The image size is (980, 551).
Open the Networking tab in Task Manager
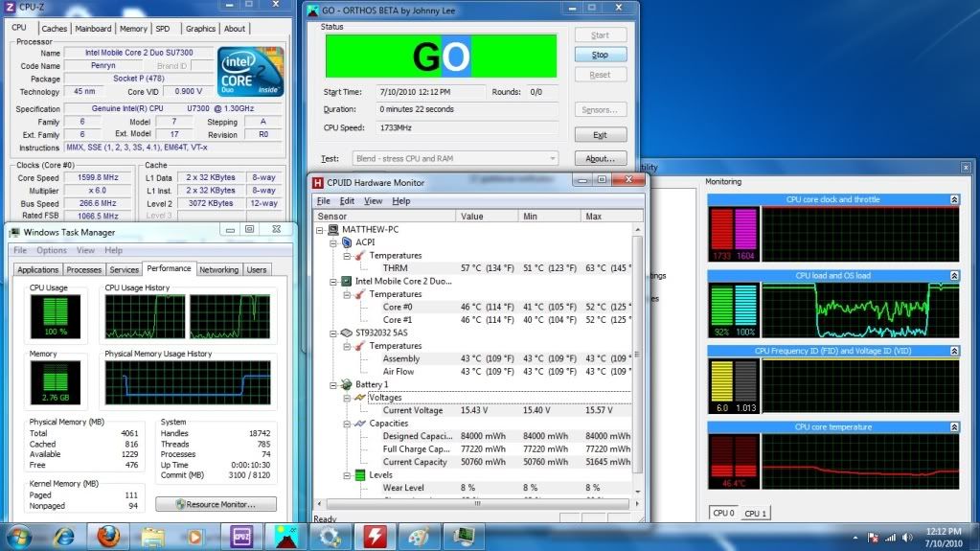[218, 269]
